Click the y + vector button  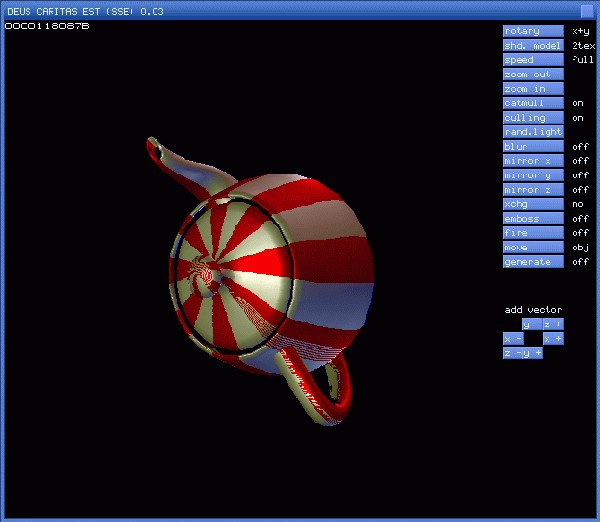[x=534, y=353]
